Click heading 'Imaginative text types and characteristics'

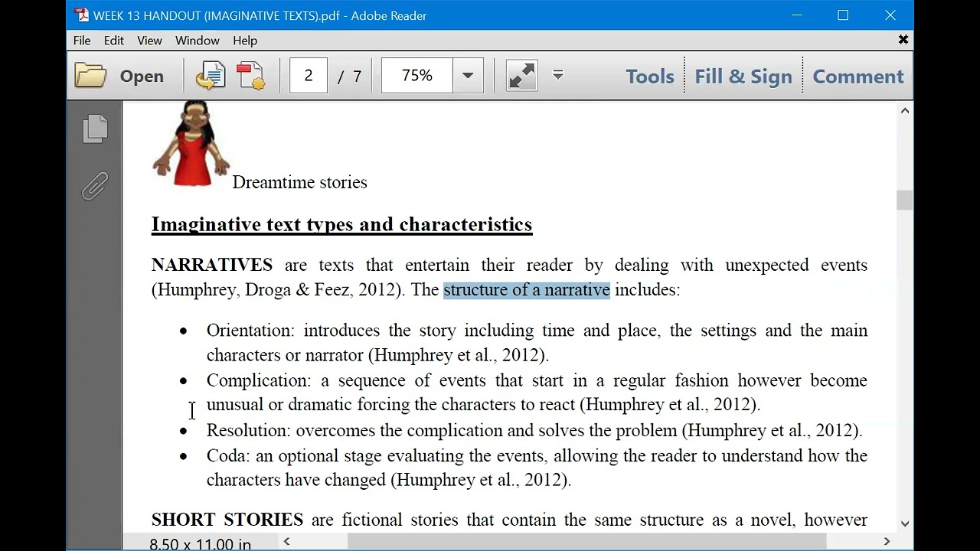tap(341, 224)
